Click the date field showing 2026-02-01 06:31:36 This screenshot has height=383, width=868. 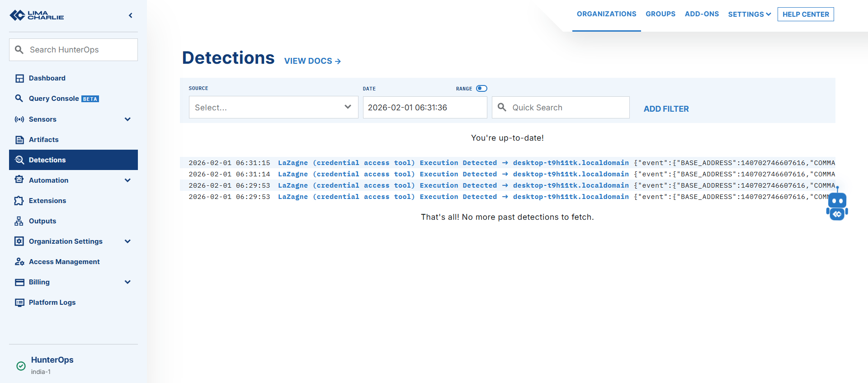pos(425,107)
